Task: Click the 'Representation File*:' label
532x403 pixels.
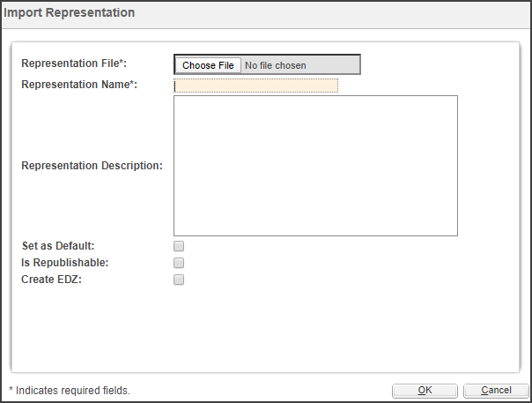Action: tap(74, 63)
